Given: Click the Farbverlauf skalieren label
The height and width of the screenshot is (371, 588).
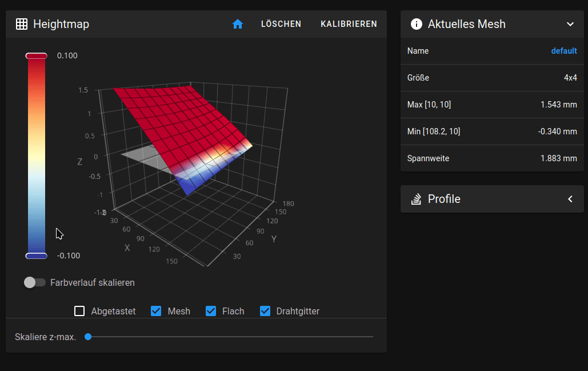Looking at the screenshot, I should pos(92,282).
